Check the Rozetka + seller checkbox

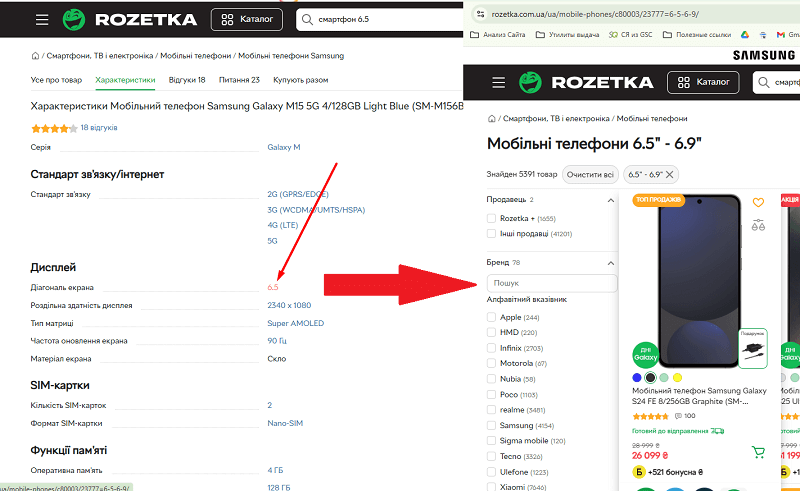(491, 218)
